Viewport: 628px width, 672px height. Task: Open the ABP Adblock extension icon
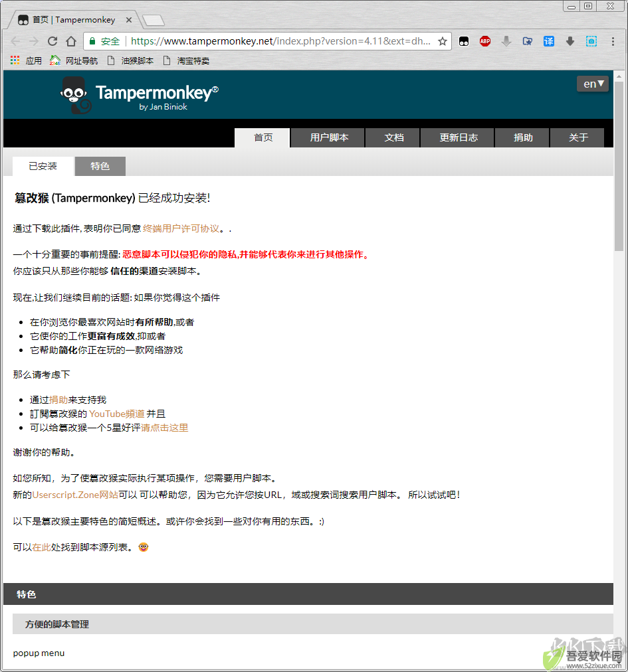[x=484, y=41]
